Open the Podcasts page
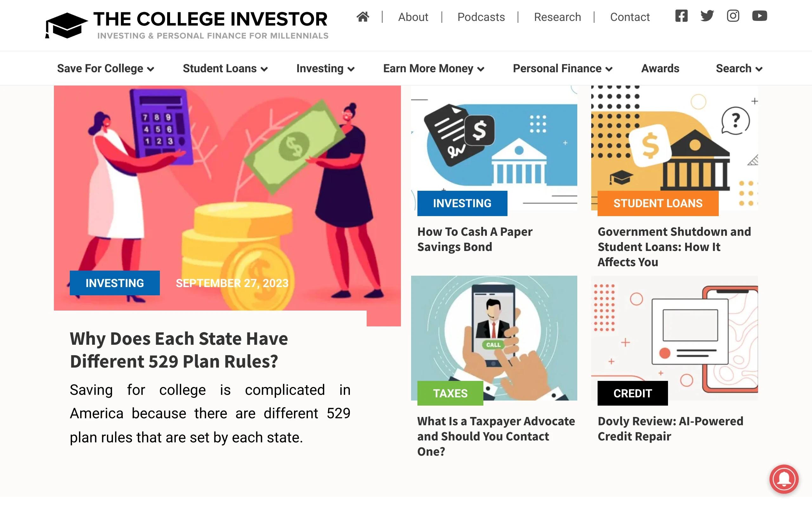 pos(481,17)
